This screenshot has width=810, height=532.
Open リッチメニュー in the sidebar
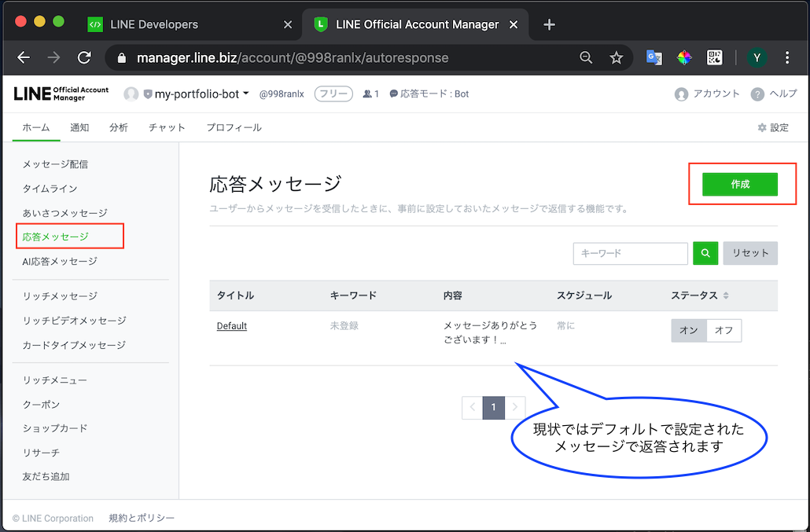[55, 380]
